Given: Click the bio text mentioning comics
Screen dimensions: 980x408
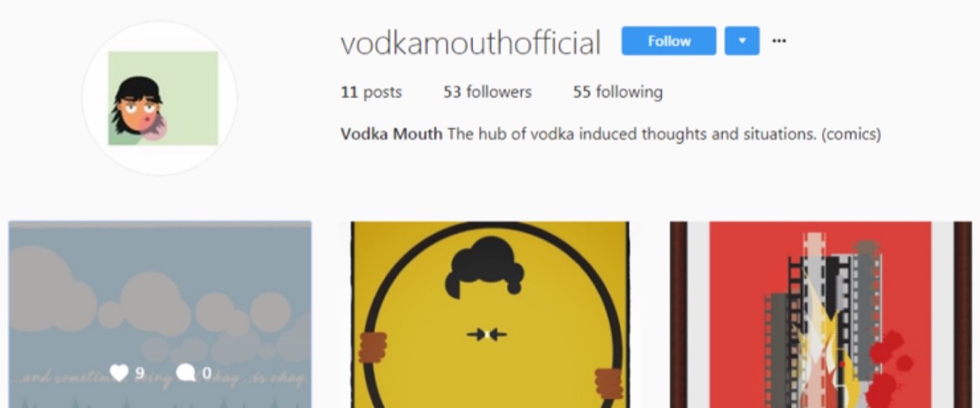Looking at the screenshot, I should tap(664, 135).
